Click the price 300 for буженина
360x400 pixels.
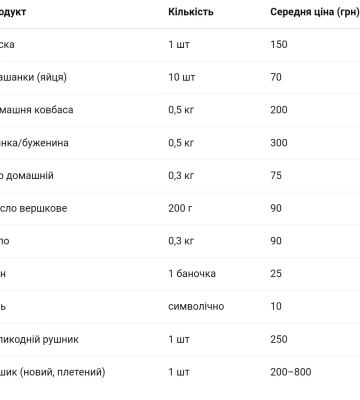279,143
